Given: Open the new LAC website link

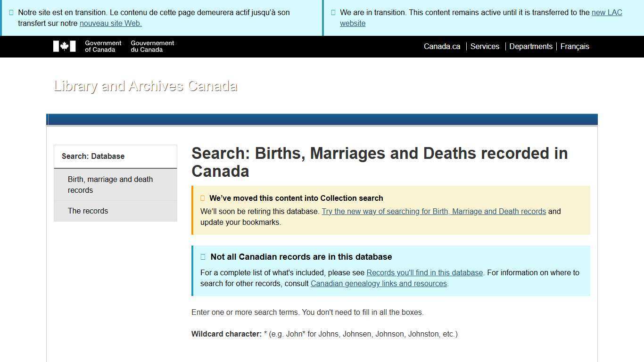Looking at the screenshot, I should (607, 12).
